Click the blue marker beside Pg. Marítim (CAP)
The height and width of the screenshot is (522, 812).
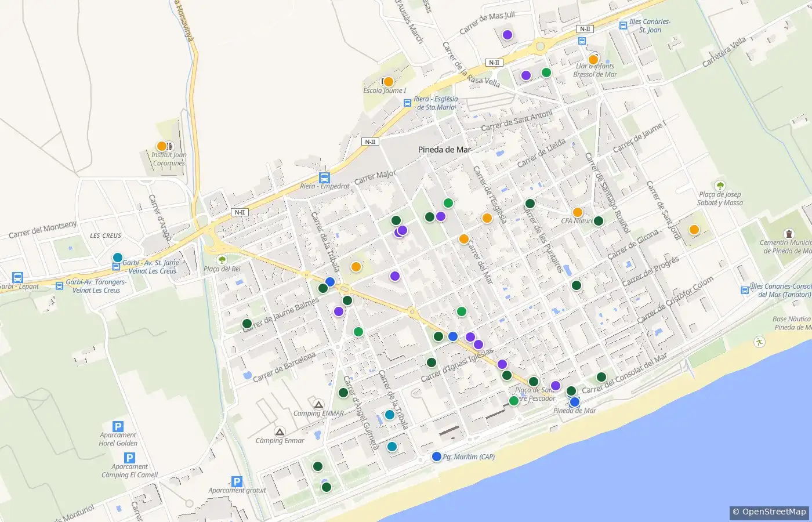tap(437, 456)
